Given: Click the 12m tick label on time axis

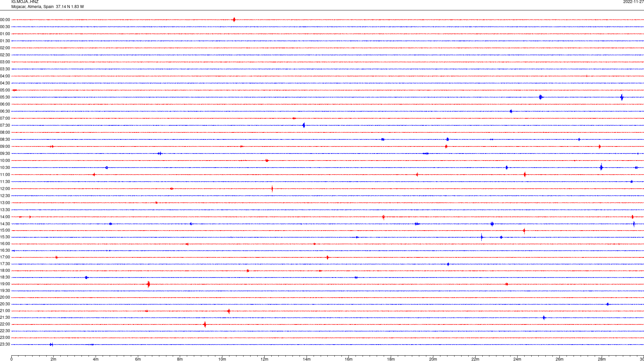Looking at the screenshot, I should (x=264, y=359).
